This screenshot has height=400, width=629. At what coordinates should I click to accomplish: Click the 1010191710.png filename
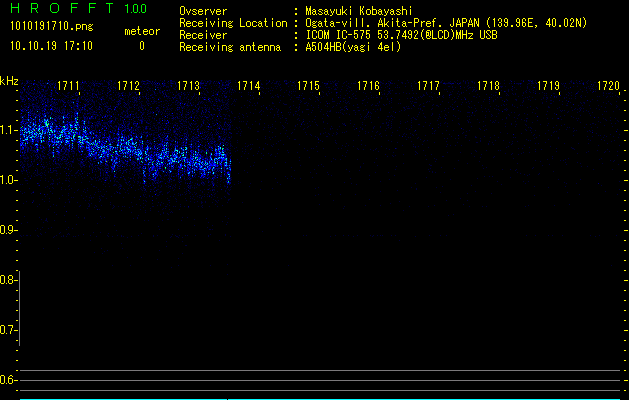click(x=52, y=26)
